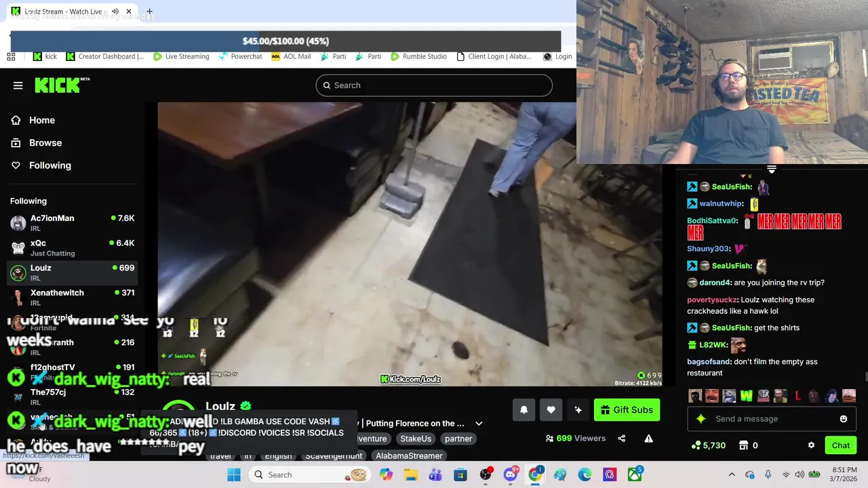This screenshot has height=488, width=868.
Task: Click the StakeUs tag
Action: coord(416,439)
